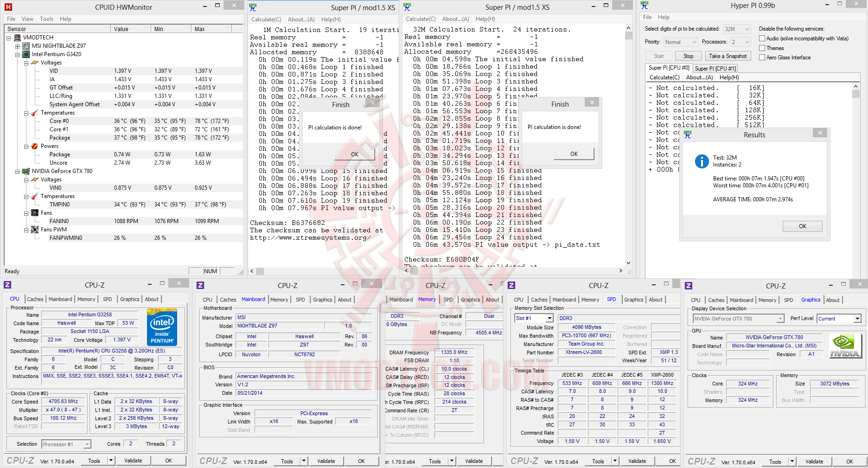The image size is (868, 468).
Task: Open Calculate(C) menu in the 1M Super PI window
Action: click(266, 19)
